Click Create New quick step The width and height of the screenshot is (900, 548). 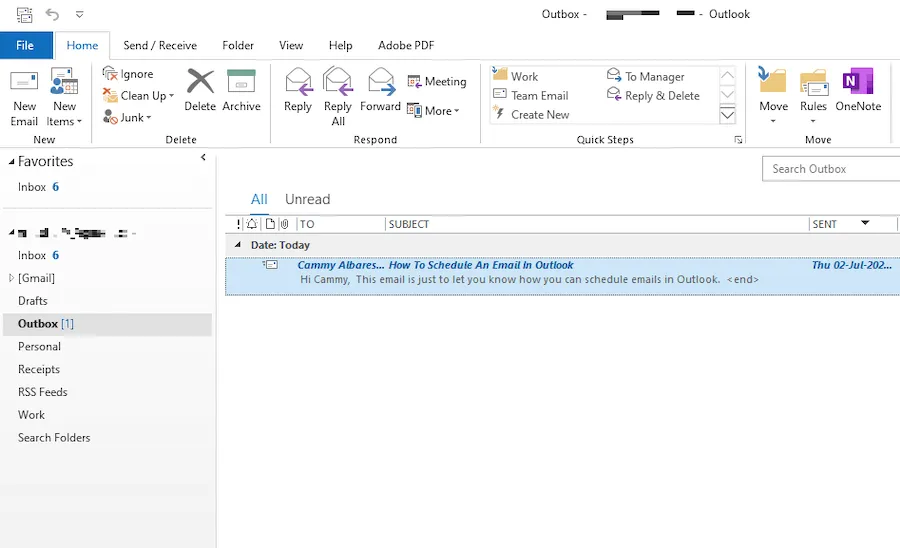click(531, 114)
